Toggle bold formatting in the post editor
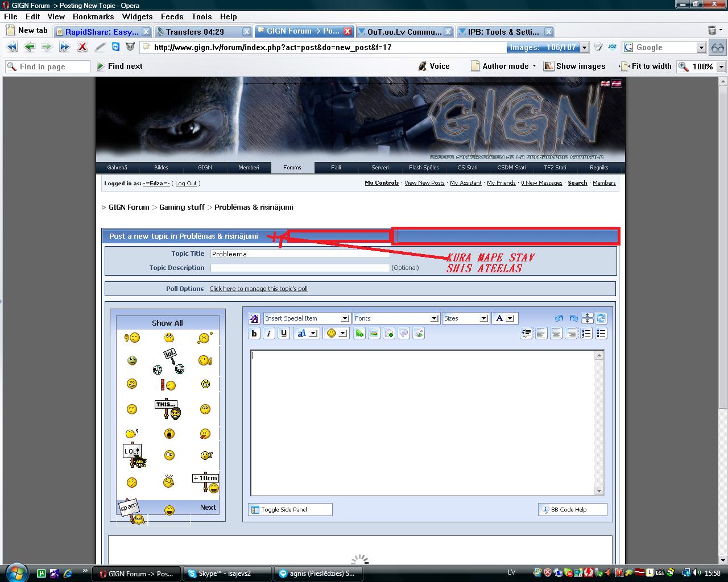728x582 pixels. point(254,334)
